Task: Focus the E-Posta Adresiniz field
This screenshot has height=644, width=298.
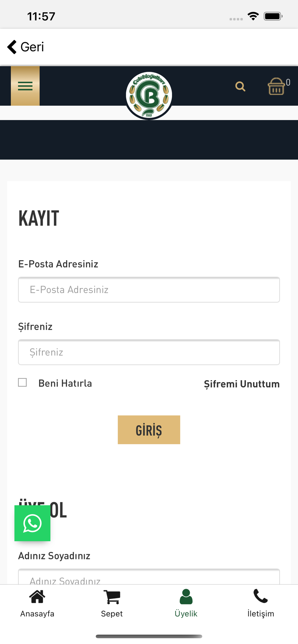Action: (x=149, y=289)
